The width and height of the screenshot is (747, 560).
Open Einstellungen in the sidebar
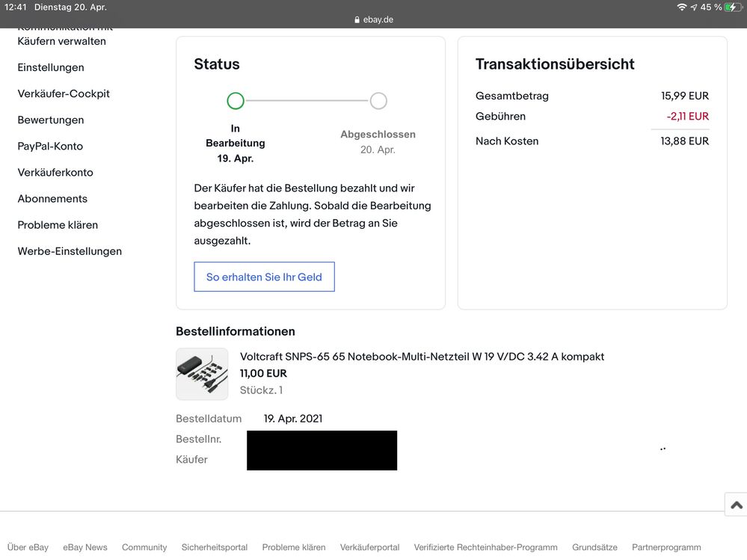click(51, 67)
